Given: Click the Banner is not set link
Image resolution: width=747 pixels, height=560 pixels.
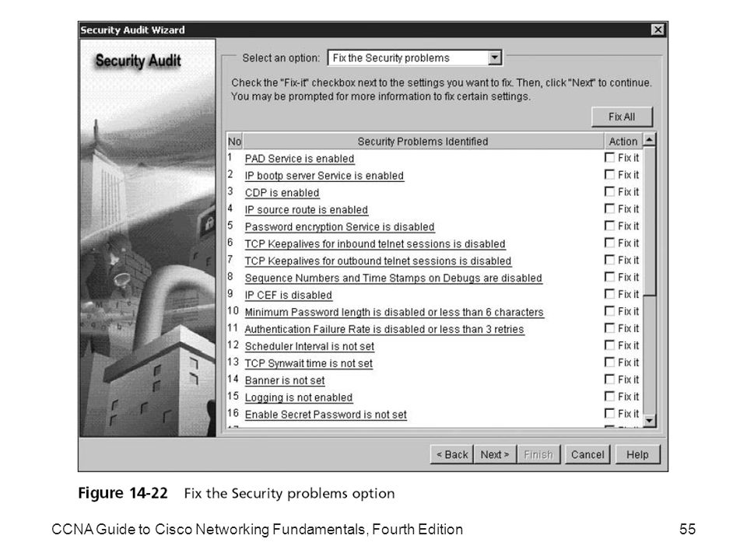Looking at the screenshot, I should 285,380.
